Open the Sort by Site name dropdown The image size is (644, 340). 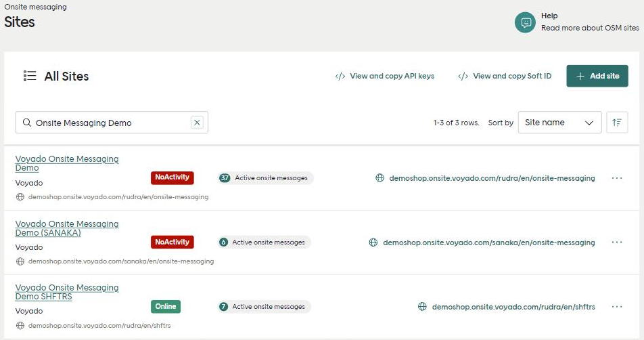pos(559,123)
